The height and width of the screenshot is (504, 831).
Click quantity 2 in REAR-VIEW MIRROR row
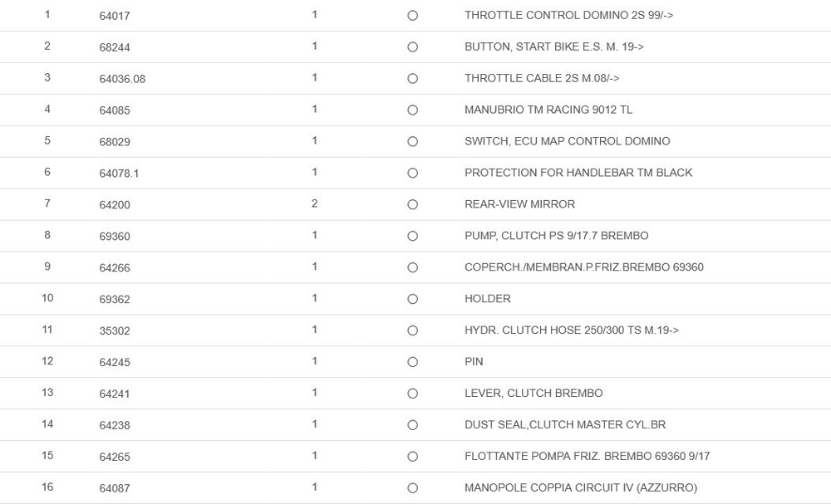coord(314,204)
